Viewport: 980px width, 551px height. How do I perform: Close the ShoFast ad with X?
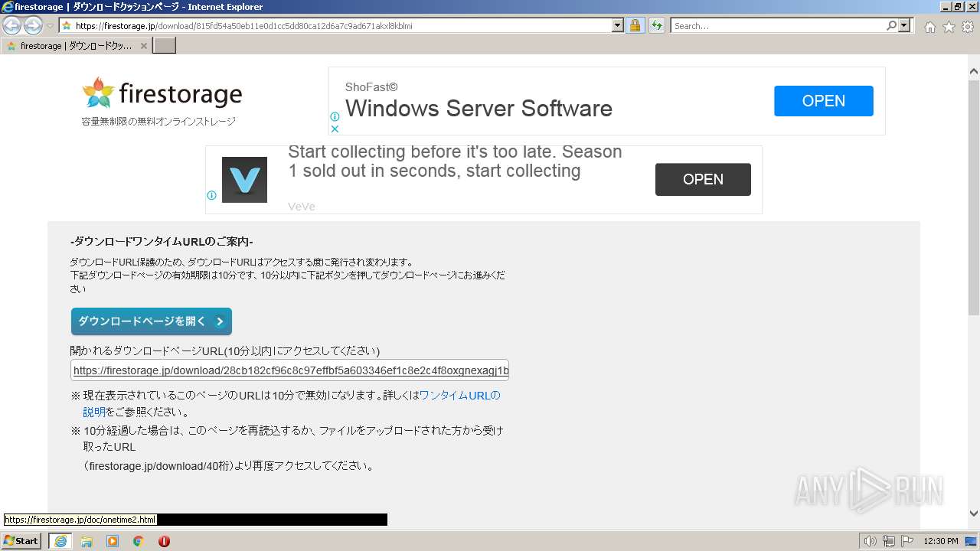335,129
